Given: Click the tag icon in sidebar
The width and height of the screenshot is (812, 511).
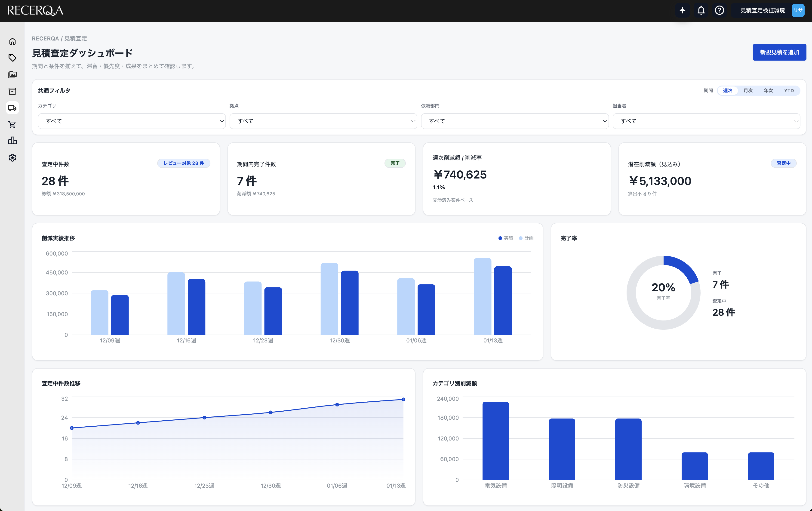Looking at the screenshot, I should tap(12, 58).
